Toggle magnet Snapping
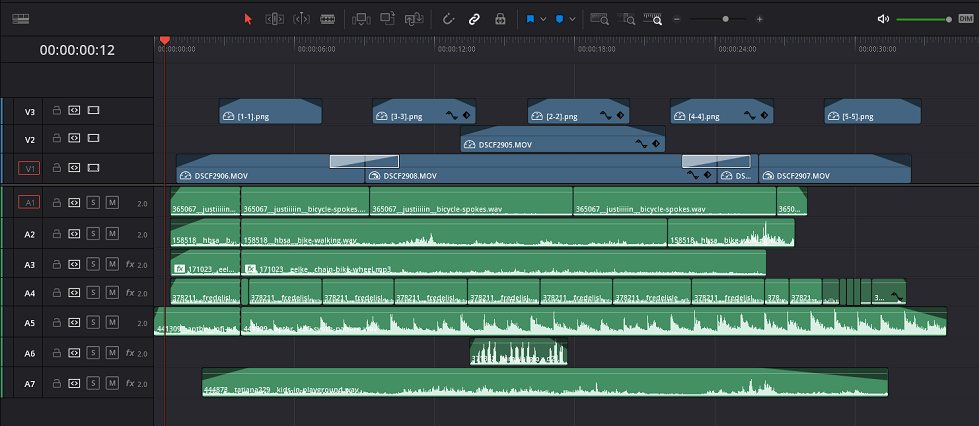 [448, 19]
